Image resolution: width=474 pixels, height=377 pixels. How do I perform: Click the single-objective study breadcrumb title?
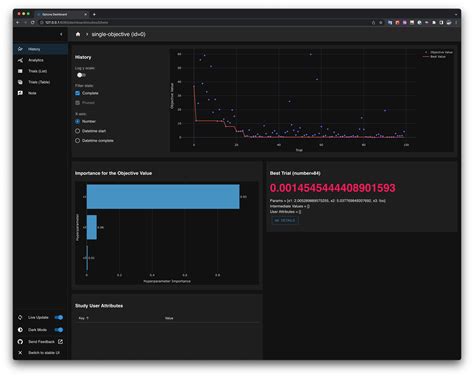point(119,34)
